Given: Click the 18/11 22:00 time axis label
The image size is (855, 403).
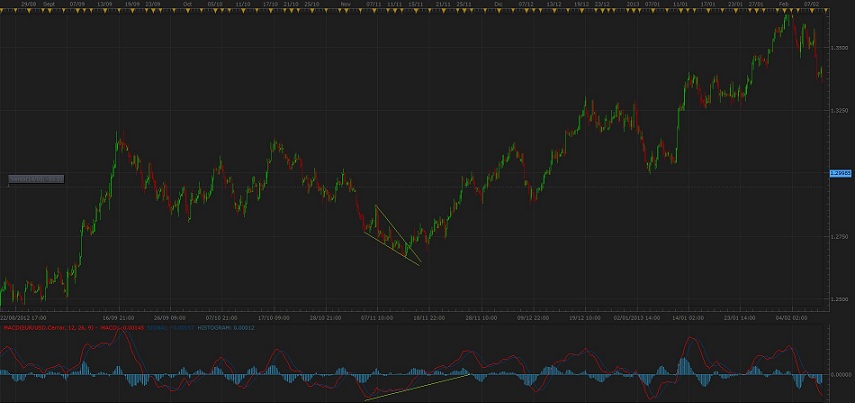Looking at the screenshot, I should coord(428,317).
